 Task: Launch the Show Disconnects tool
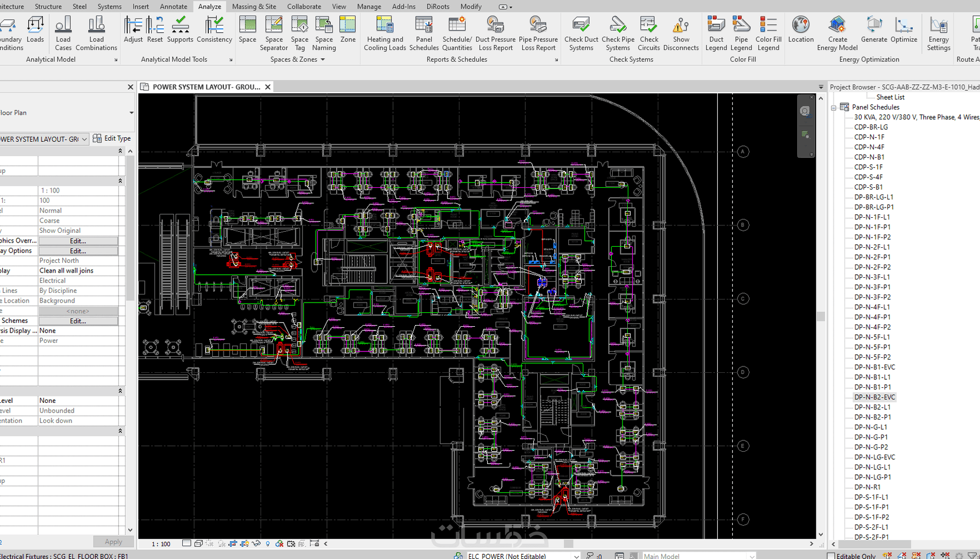(x=681, y=33)
